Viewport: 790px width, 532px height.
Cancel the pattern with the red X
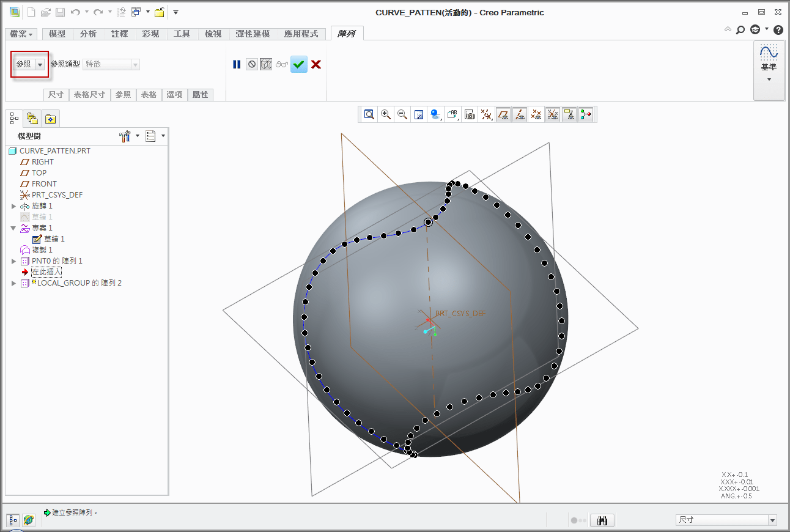pyautogui.click(x=316, y=64)
